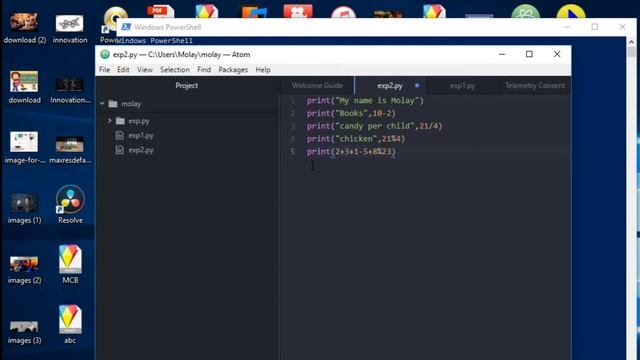This screenshot has height=360, width=640.
Task: Switch to the exp1.py editor tab
Action: 462,86
